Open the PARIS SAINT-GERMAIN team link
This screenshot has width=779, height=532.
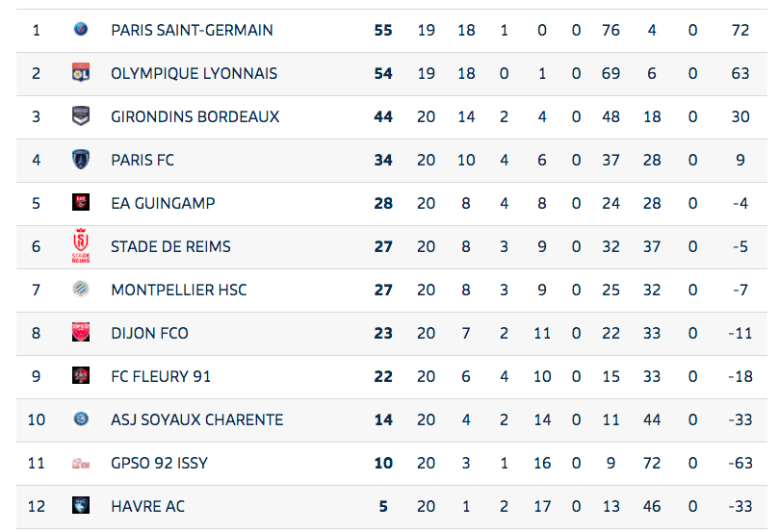click(192, 30)
